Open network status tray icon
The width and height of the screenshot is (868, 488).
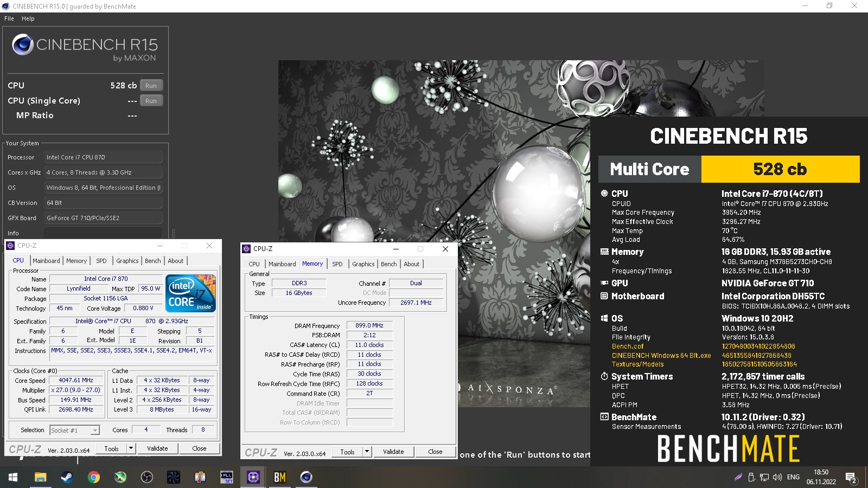(x=764, y=477)
